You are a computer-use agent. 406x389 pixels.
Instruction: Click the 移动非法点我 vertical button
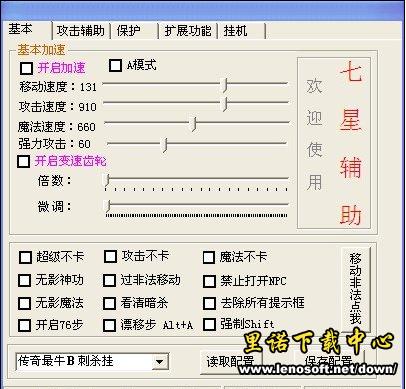[x=356, y=289]
